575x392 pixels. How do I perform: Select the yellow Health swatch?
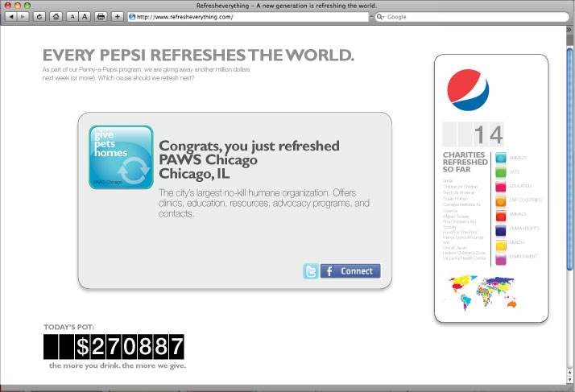pyautogui.click(x=501, y=244)
